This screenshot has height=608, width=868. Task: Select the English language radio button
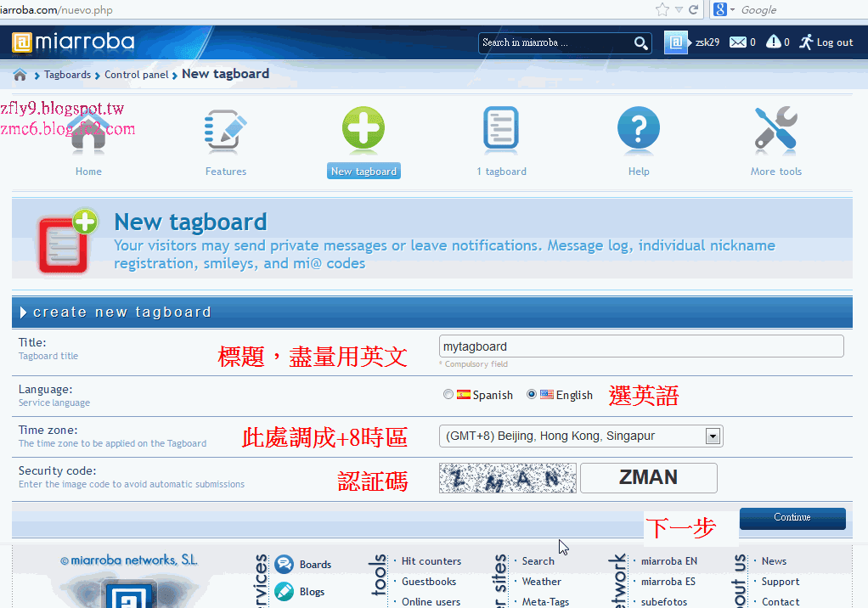coord(532,394)
